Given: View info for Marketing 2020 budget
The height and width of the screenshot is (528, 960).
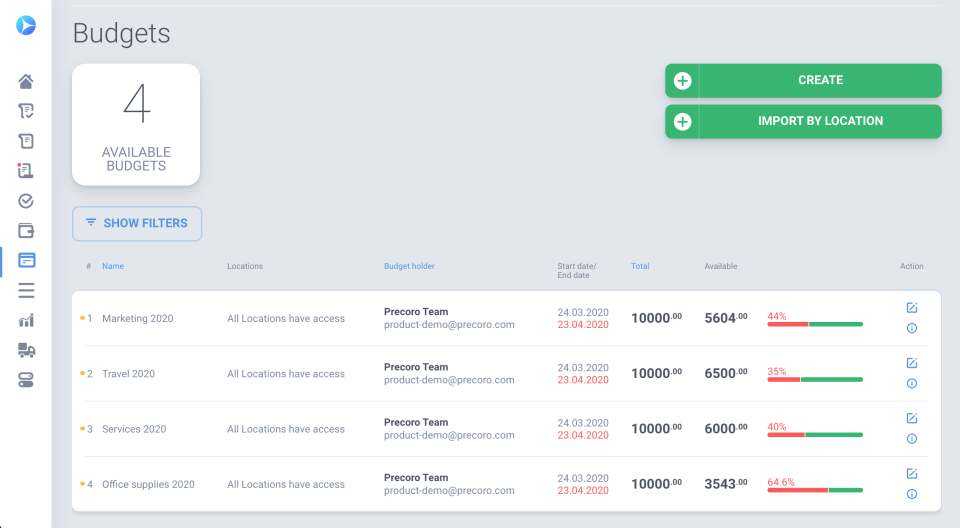Looking at the screenshot, I should pos(912,328).
